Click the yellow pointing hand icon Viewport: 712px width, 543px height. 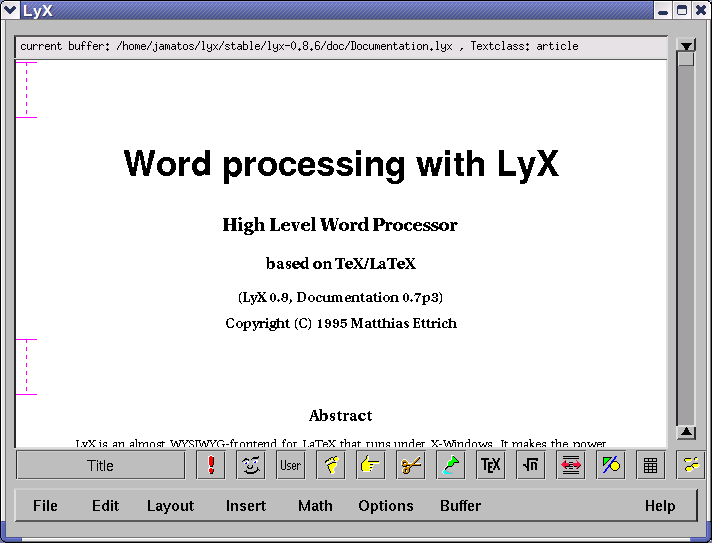pyautogui.click(x=371, y=465)
